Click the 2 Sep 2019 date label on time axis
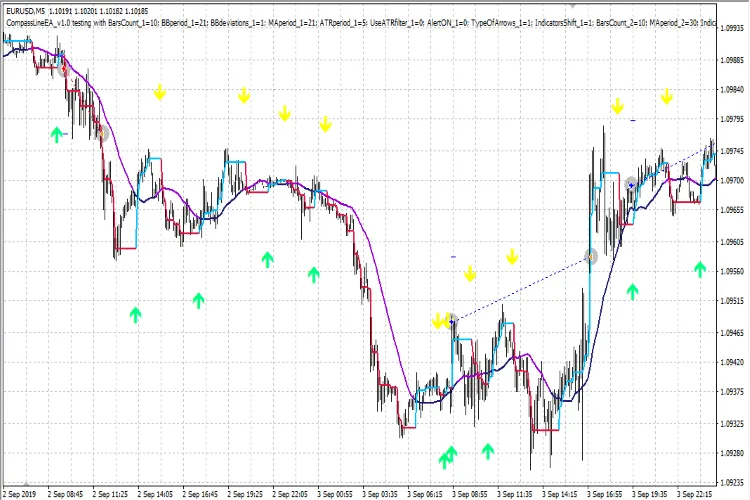Viewport: 750px width, 500px height. tap(20, 493)
